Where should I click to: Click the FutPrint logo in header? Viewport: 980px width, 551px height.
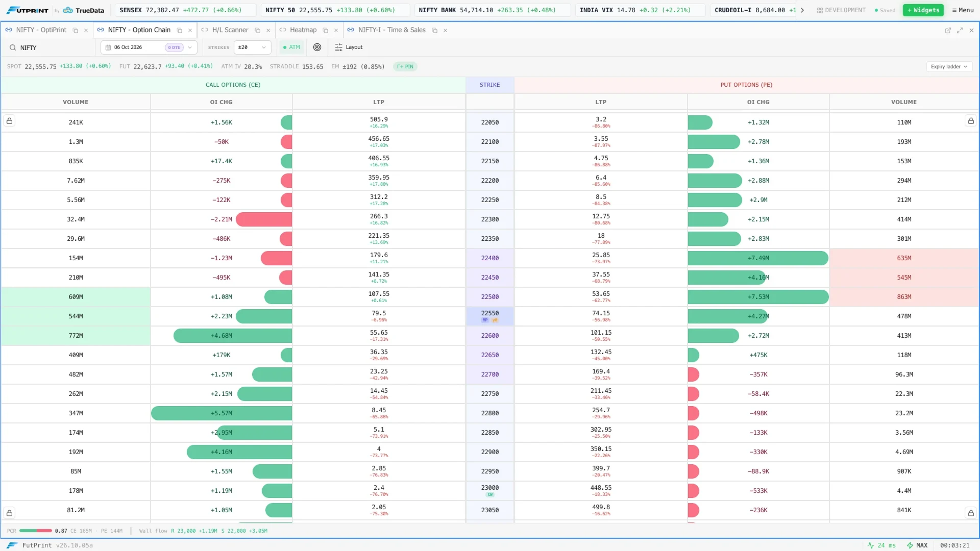point(28,10)
